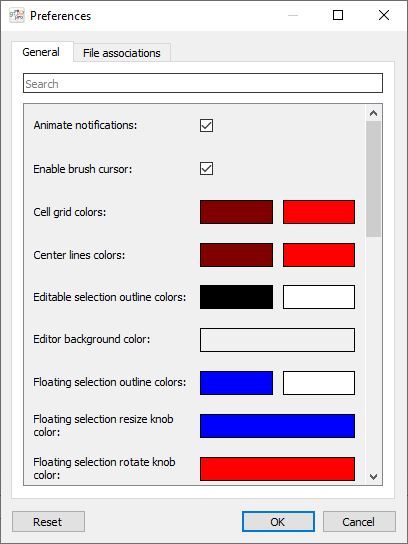Confirm preferences with OK button
The height and width of the screenshot is (544, 408).
coord(278,522)
